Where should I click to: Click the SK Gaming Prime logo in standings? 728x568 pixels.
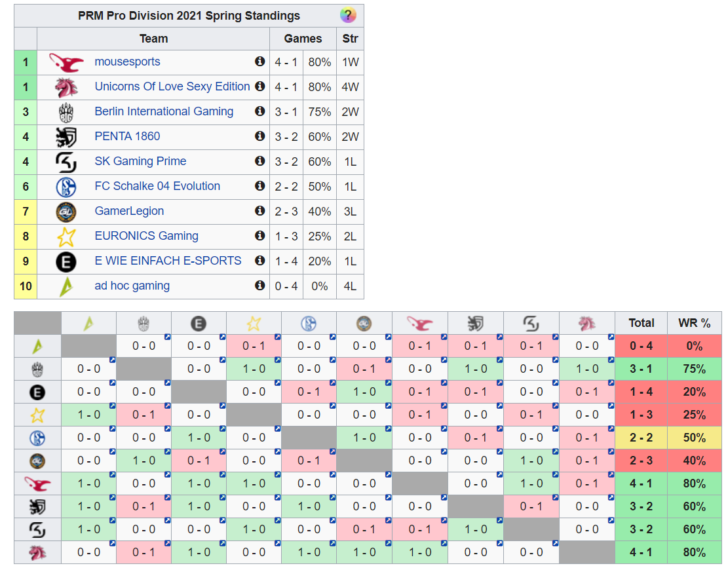click(x=66, y=162)
